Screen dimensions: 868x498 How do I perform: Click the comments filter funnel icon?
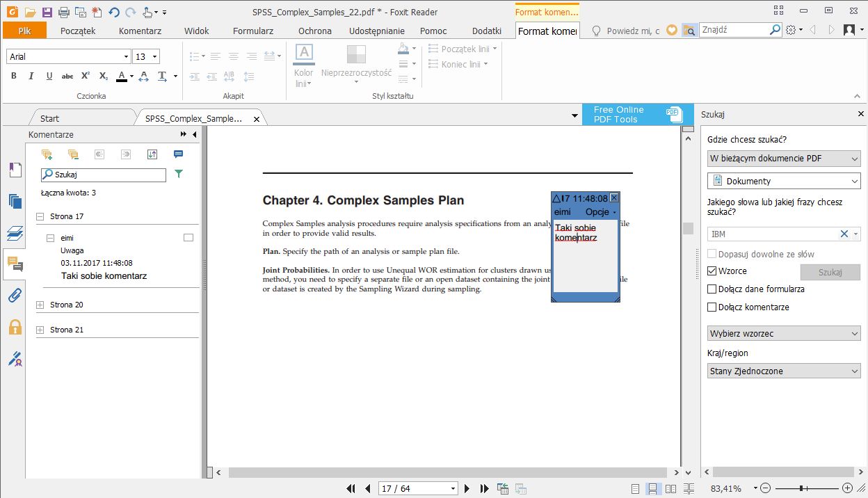click(179, 175)
